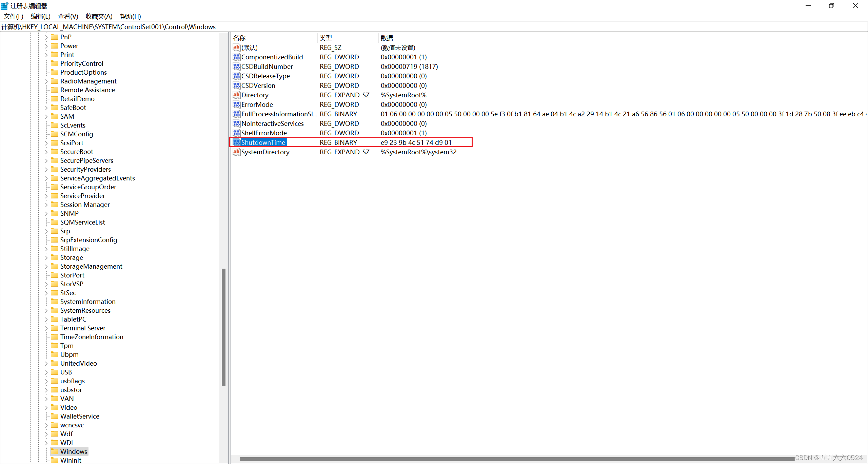The width and height of the screenshot is (868, 464).
Task: Click the ShutdownTime binary value icon
Action: pos(236,142)
